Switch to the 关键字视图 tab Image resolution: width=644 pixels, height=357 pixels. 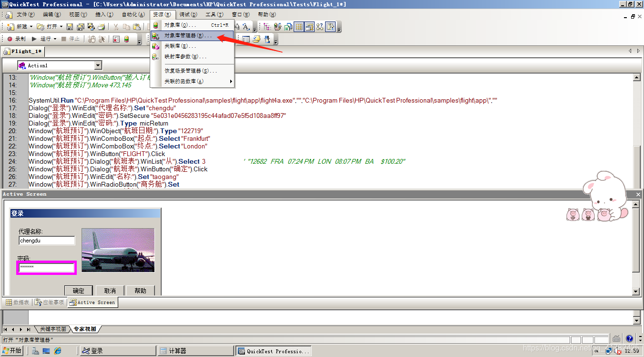point(52,329)
